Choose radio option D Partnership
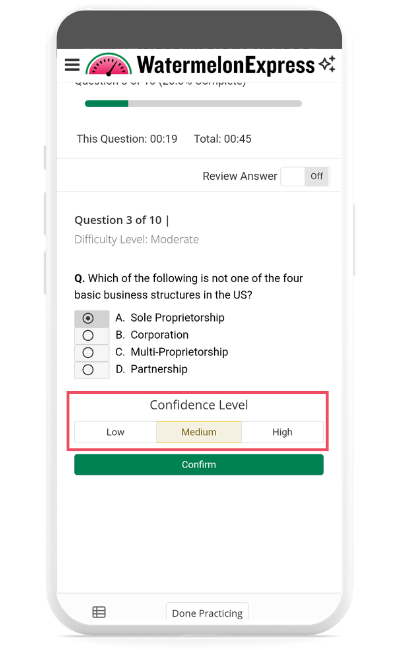This screenshot has height=650, width=400. pyautogui.click(x=88, y=370)
